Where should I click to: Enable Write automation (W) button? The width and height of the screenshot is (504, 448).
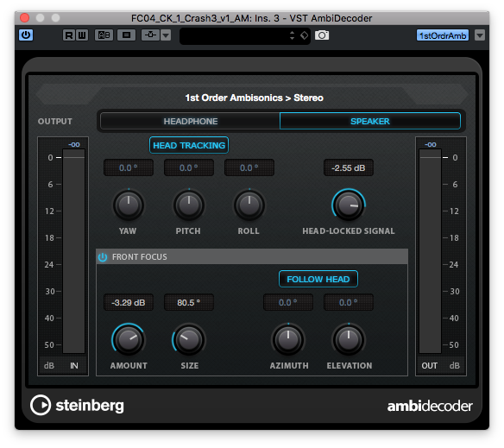82,35
